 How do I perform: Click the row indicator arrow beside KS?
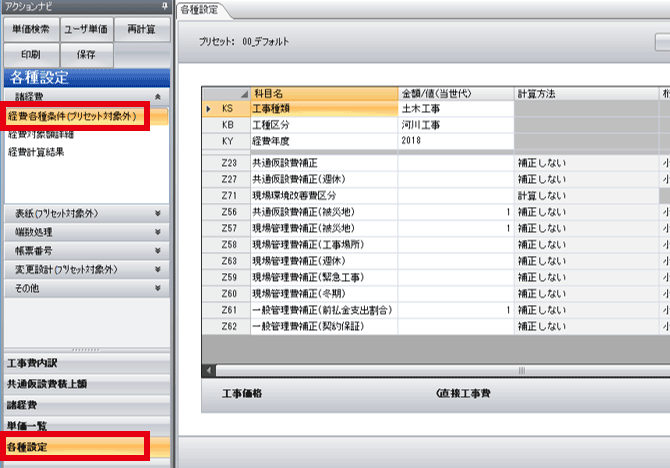209,108
